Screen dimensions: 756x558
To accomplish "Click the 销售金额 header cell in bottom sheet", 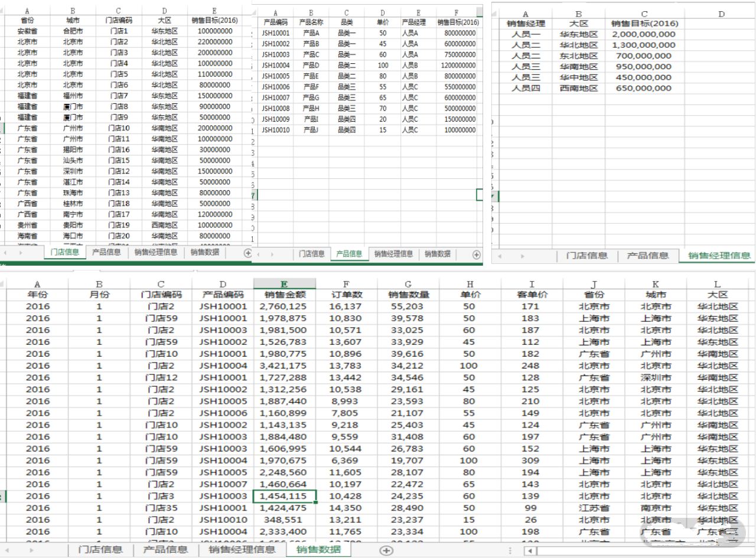I will point(285,295).
